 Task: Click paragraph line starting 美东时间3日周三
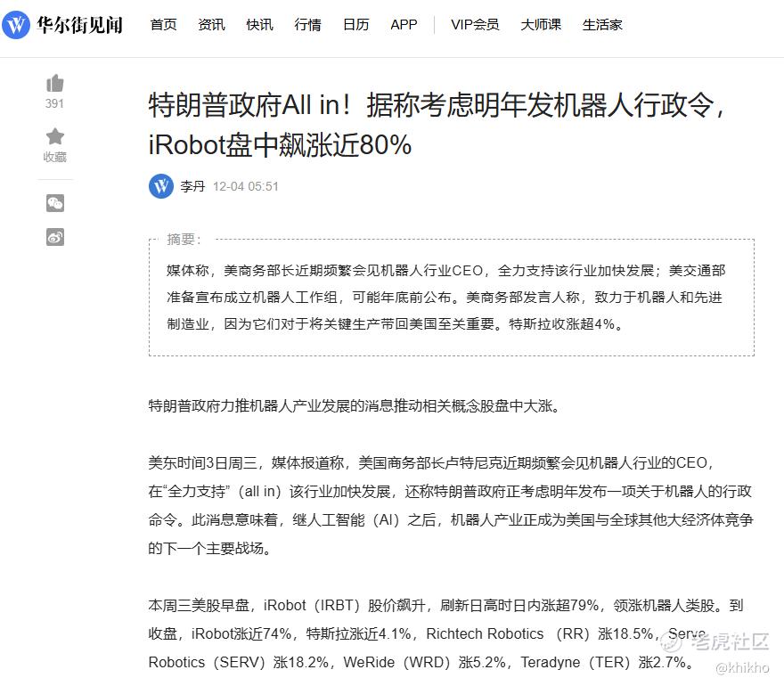(430, 463)
